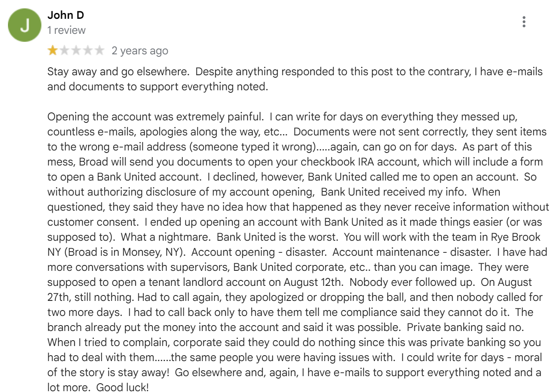Click the "Opening the account was extremely painful" sentence
555x392 pixels.
(x=156, y=117)
